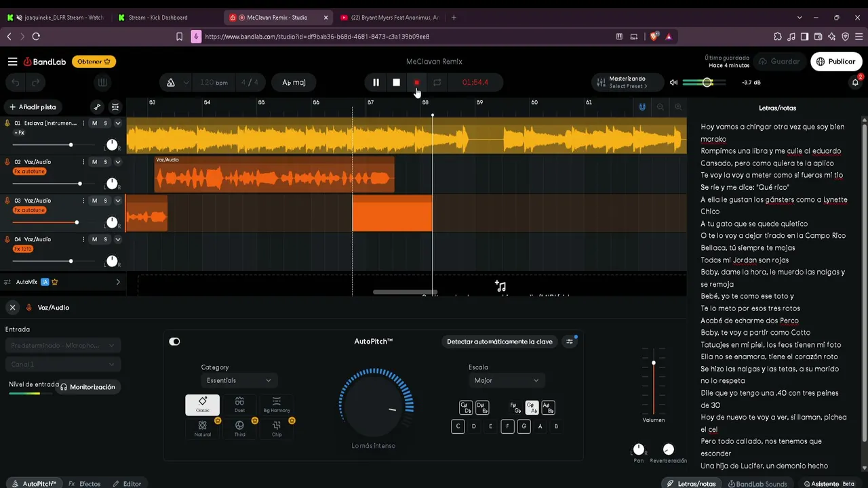Toggle the C note in scale
868x488 pixels.
[458, 426]
